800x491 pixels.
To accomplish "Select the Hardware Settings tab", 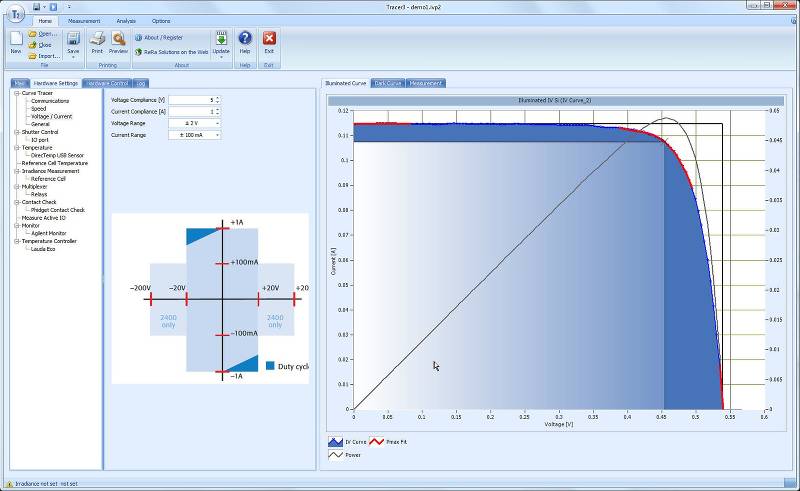I will click(x=56, y=83).
